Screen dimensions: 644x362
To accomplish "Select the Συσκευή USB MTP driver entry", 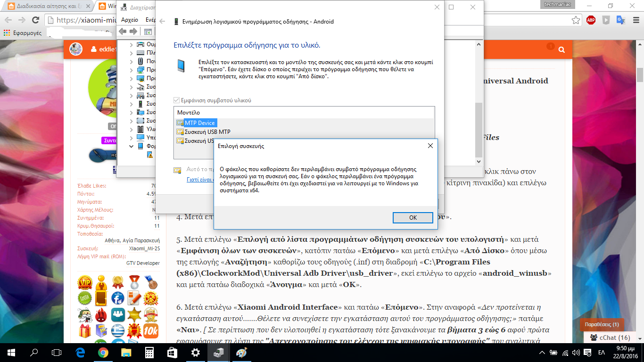I will pos(207,132).
